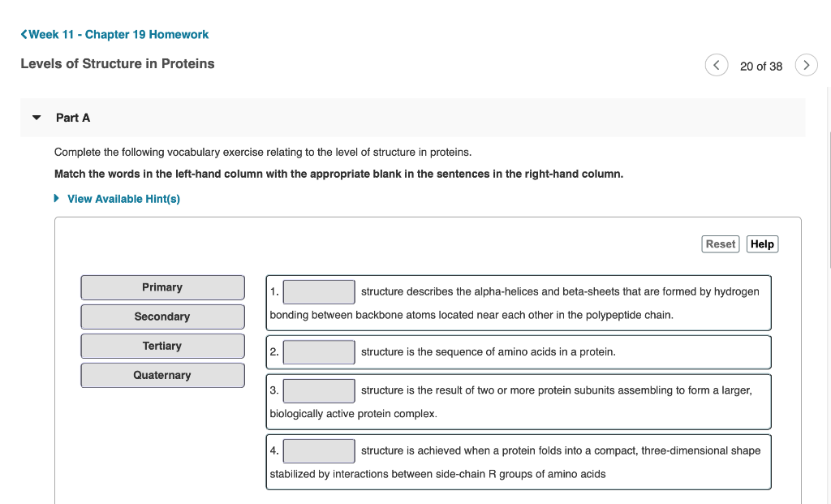Open the Help button
831x504 pixels.
click(761, 243)
